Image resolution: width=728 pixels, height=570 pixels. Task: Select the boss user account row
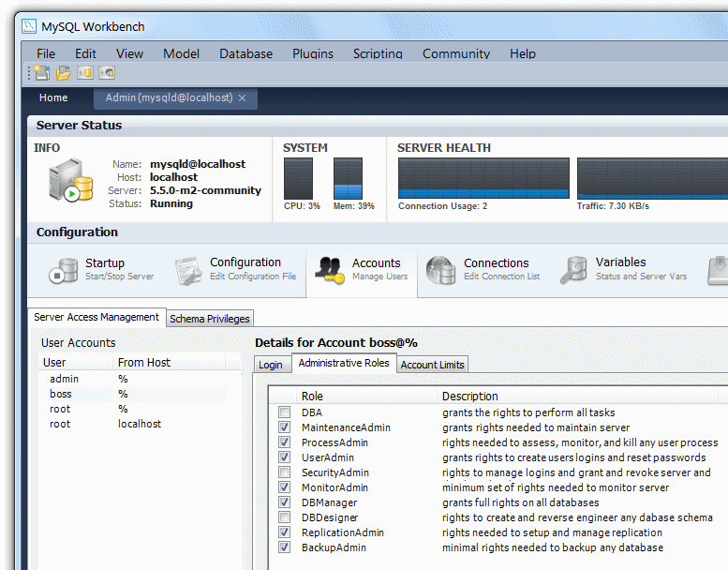133,394
